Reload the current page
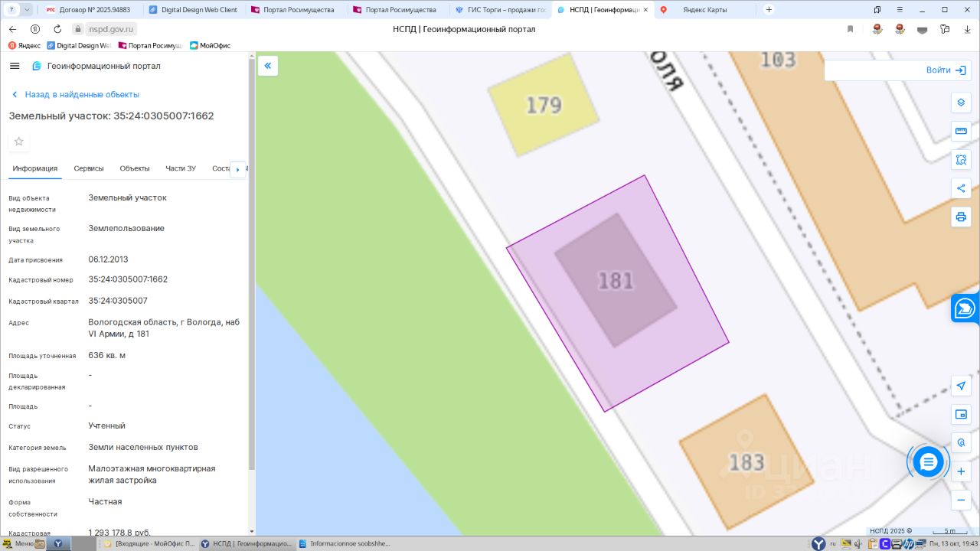Viewport: 980px width, 551px height. click(x=57, y=29)
